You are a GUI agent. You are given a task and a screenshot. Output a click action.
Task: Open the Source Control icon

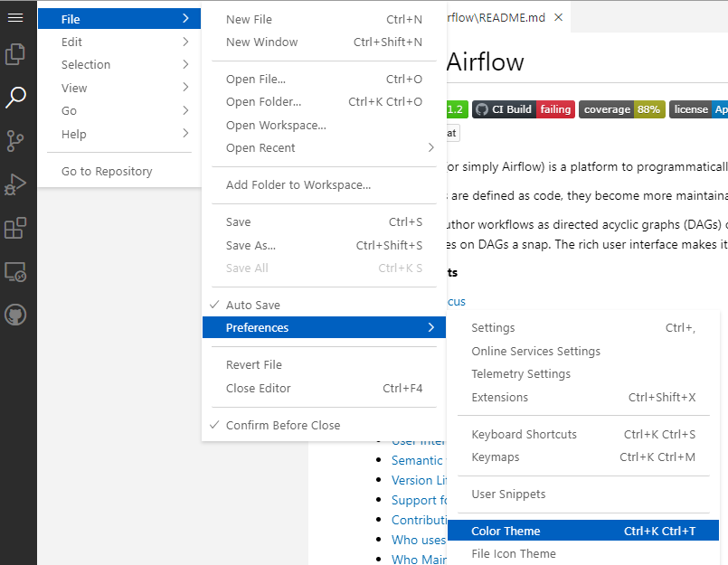[x=15, y=141]
